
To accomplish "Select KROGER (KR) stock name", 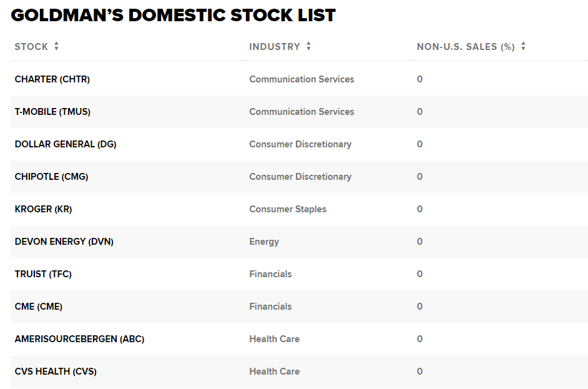I will point(43,209).
